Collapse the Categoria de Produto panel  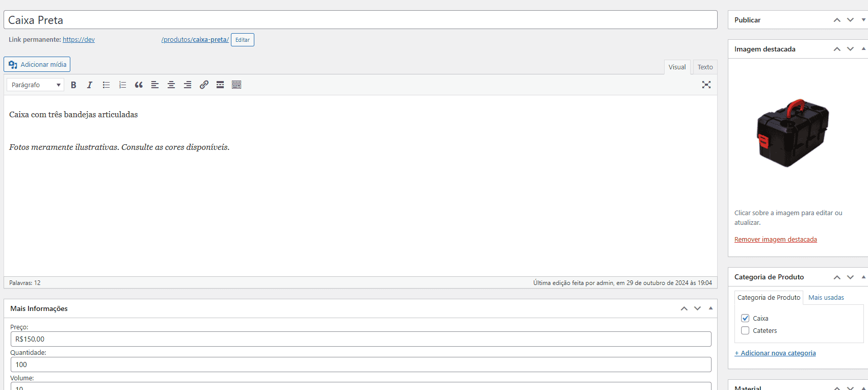863,277
